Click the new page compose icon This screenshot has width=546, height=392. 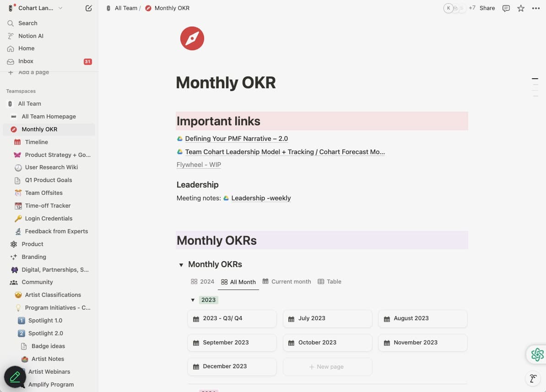click(x=88, y=8)
